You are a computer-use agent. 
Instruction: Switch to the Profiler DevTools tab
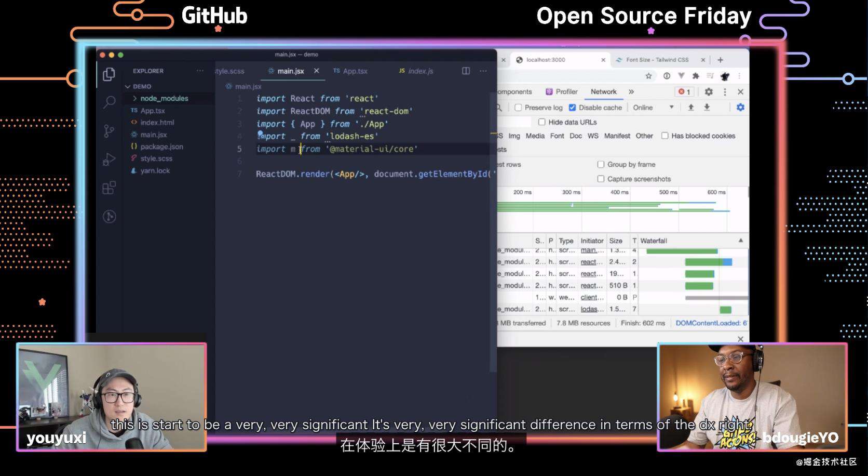562,91
